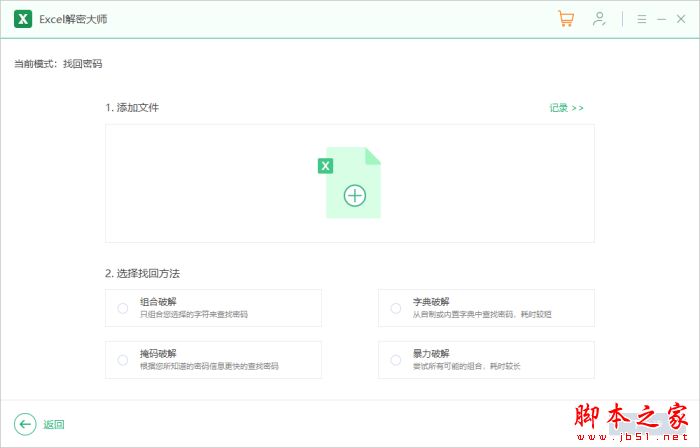Select the 暴力破解 radio button
This screenshot has height=448, width=700.
coord(396,360)
